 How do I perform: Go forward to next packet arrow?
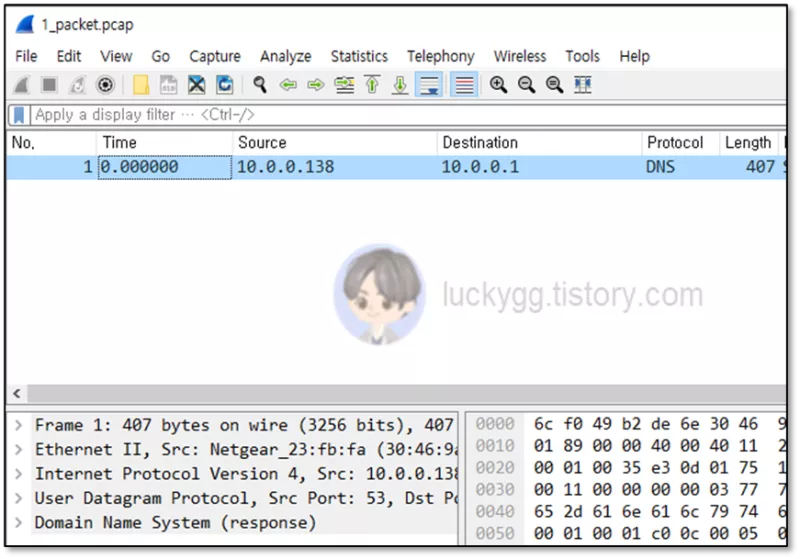point(316,85)
